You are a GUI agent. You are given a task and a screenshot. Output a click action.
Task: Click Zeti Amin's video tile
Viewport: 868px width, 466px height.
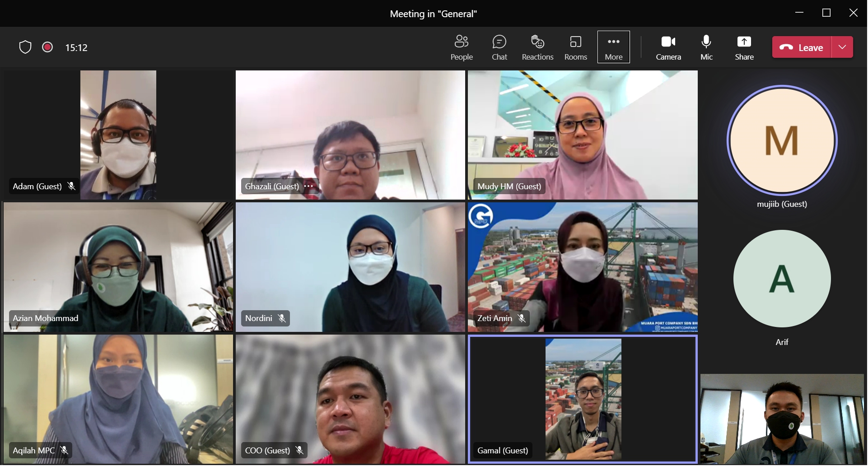[583, 267]
